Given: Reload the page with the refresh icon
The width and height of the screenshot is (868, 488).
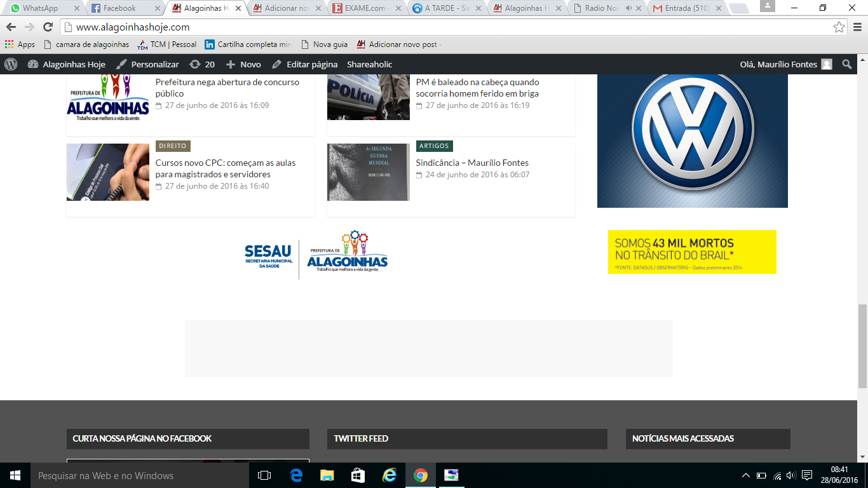Looking at the screenshot, I should 48,27.
